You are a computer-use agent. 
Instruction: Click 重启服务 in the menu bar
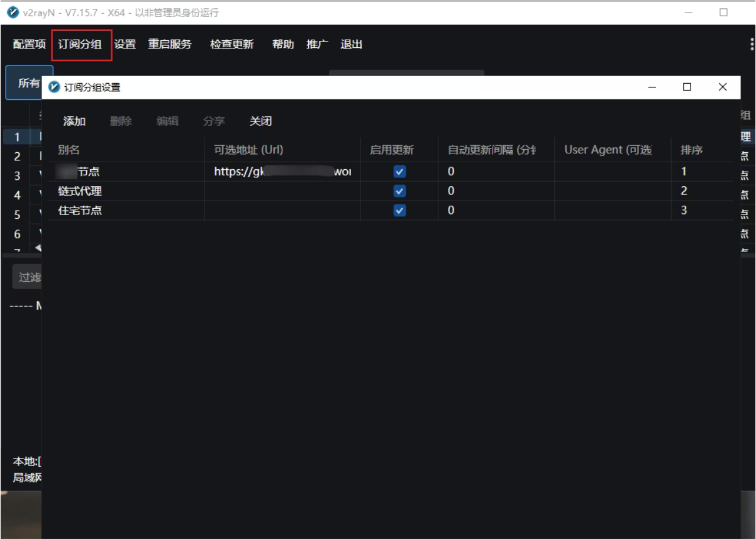[170, 45]
